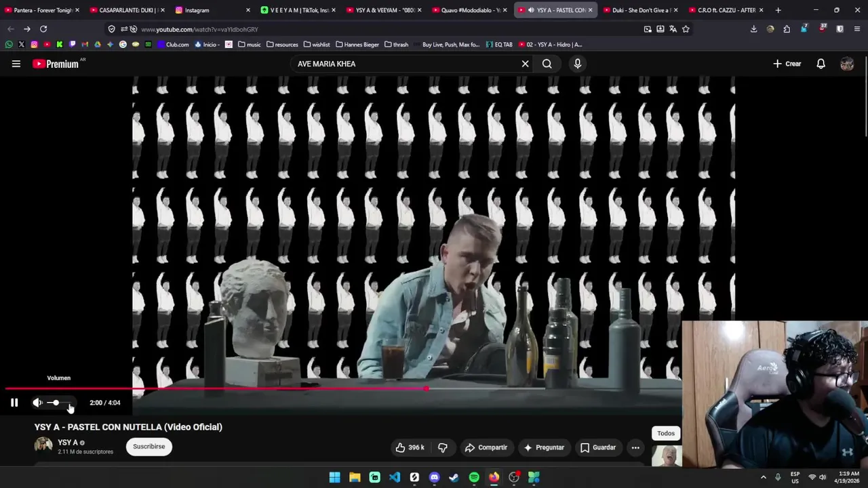Bookmark this page with star icon
868x488 pixels.
686,29
